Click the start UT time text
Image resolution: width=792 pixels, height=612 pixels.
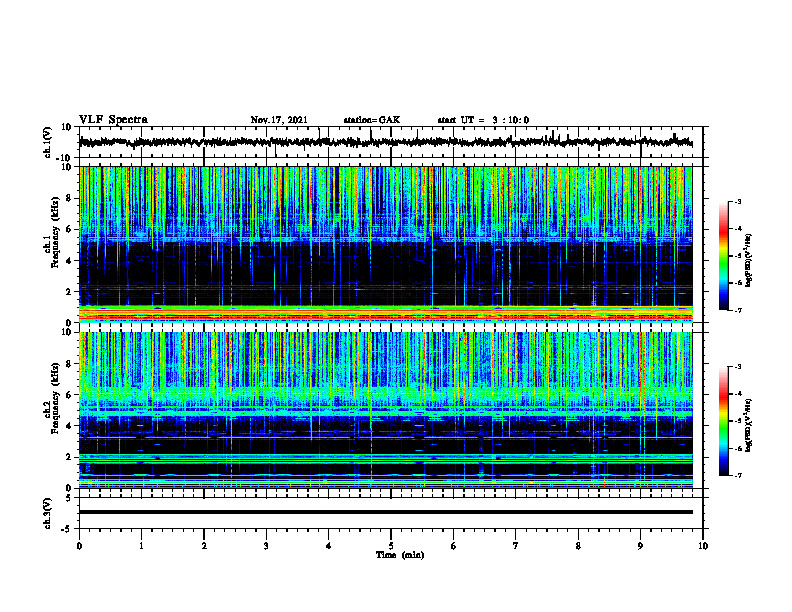click(x=483, y=120)
